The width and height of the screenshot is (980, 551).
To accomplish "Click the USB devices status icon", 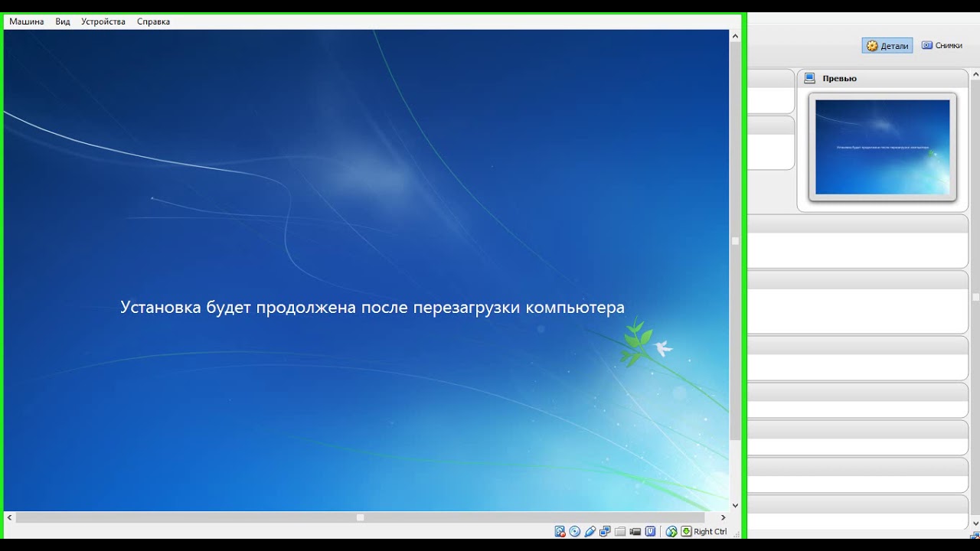I will pyautogui.click(x=590, y=531).
